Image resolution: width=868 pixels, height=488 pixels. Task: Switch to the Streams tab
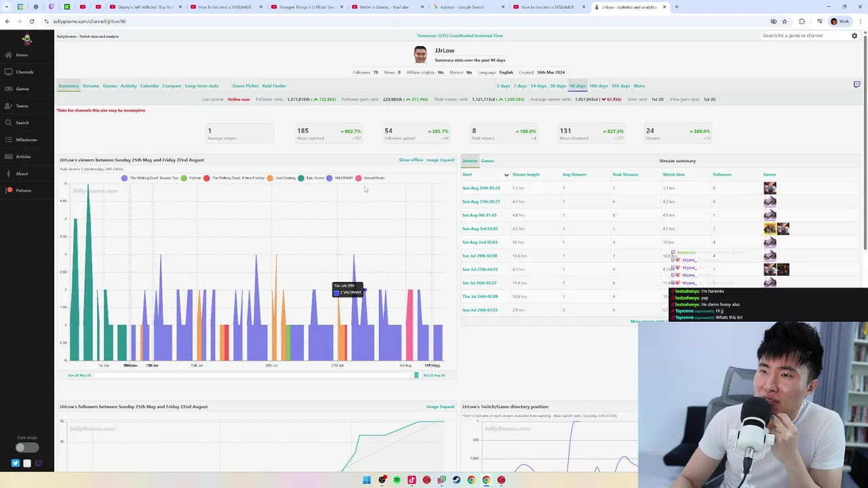[91, 86]
